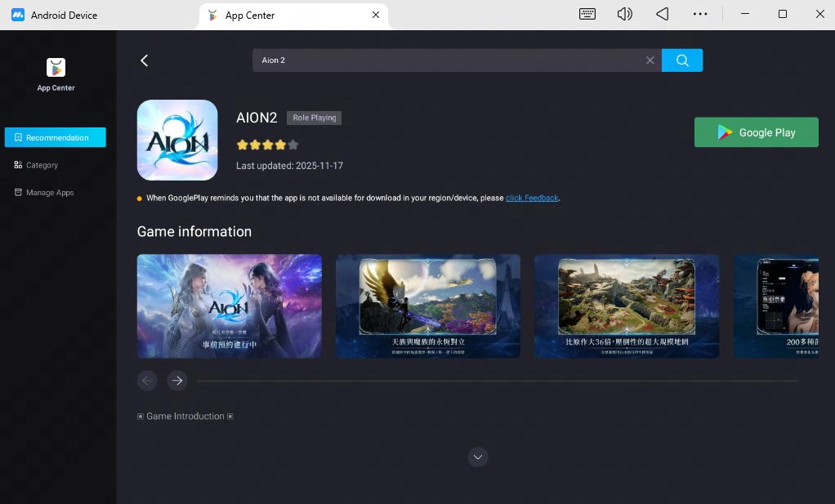The image size is (835, 504).
Task: Go back with the left carousel arrow
Action: (147, 381)
